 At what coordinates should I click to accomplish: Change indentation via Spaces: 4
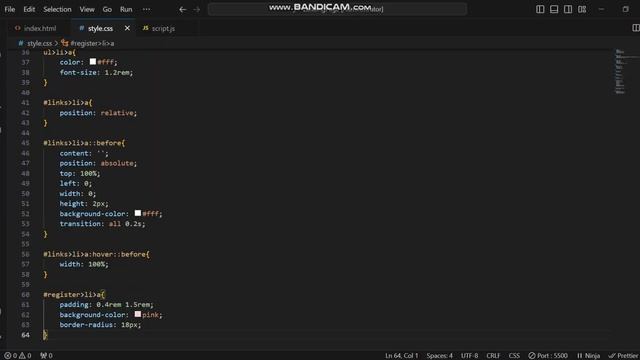point(440,356)
